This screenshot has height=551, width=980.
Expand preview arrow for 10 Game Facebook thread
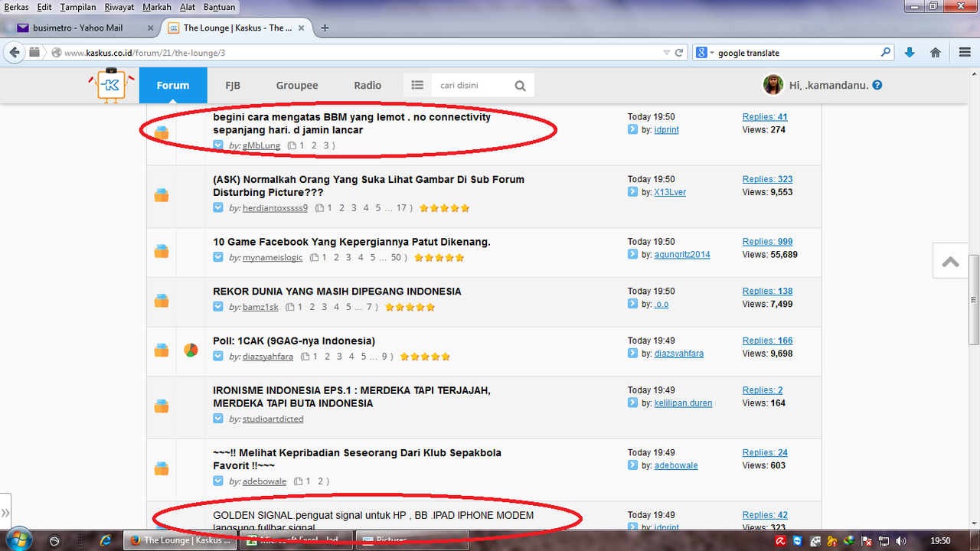click(x=218, y=258)
